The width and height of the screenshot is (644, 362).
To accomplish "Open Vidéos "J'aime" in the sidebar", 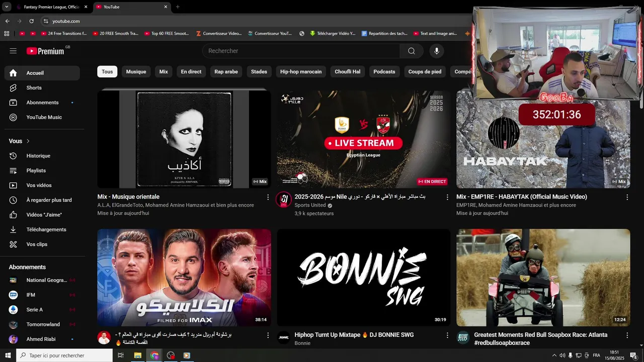I will [x=42, y=215].
